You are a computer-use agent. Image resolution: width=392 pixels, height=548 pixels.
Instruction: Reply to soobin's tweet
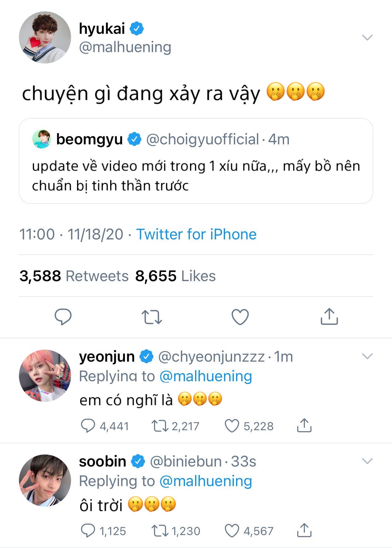(88, 531)
